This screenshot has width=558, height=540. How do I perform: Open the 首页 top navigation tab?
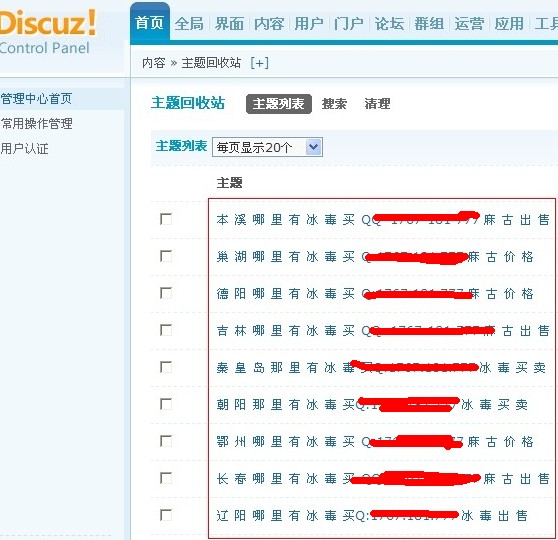149,23
